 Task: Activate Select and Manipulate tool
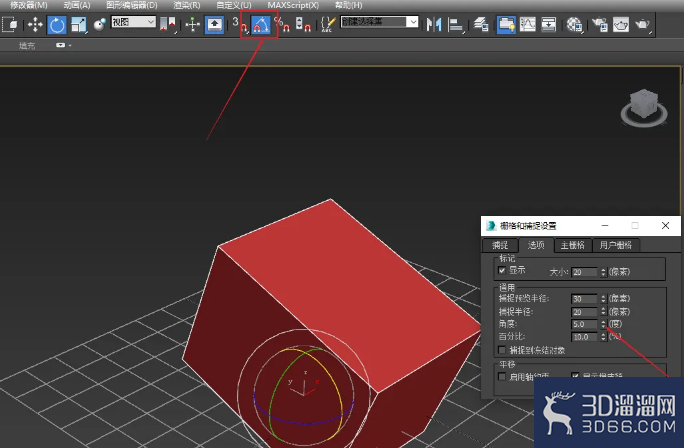pyautogui.click(x=192, y=24)
